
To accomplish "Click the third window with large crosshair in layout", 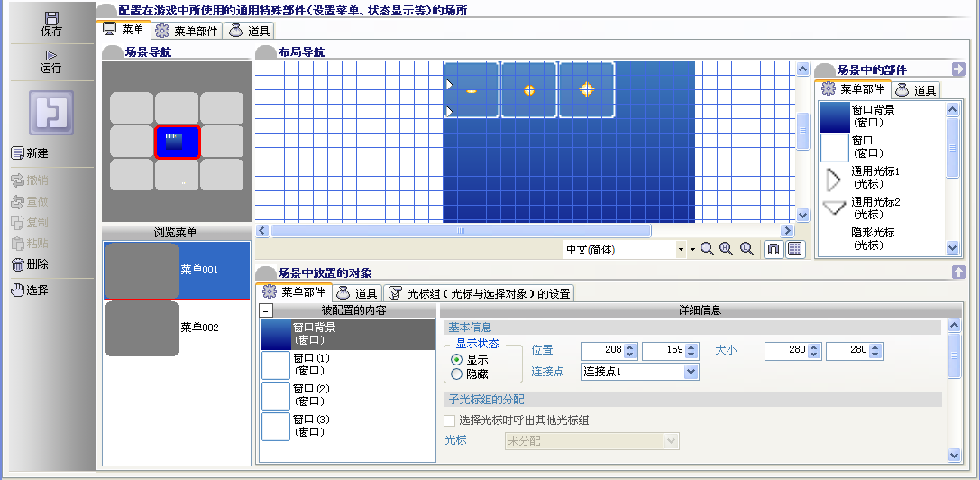I will (x=587, y=90).
